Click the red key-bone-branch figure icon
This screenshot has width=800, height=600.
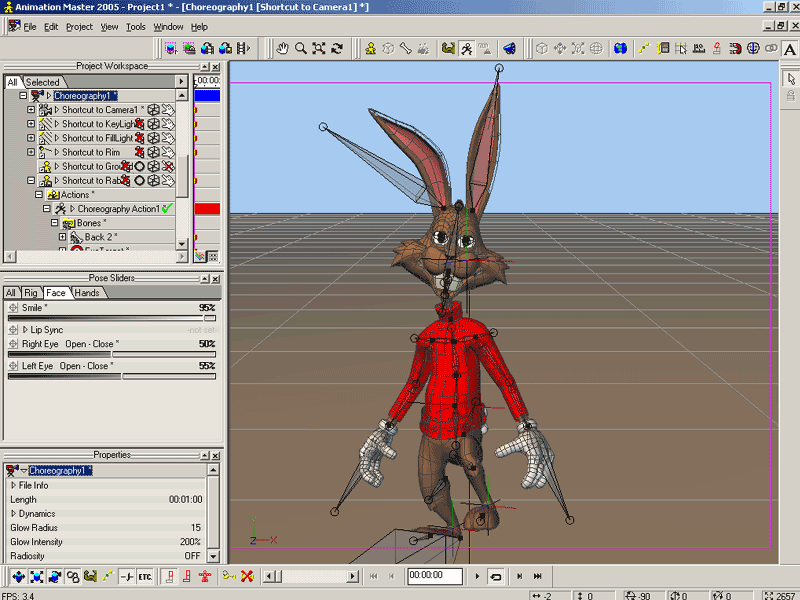[x=205, y=577]
